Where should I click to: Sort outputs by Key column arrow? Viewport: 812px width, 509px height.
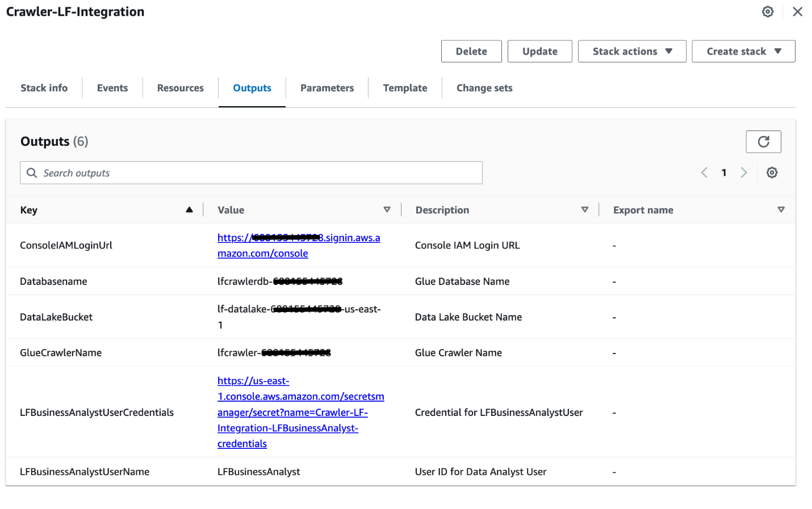[189, 209]
